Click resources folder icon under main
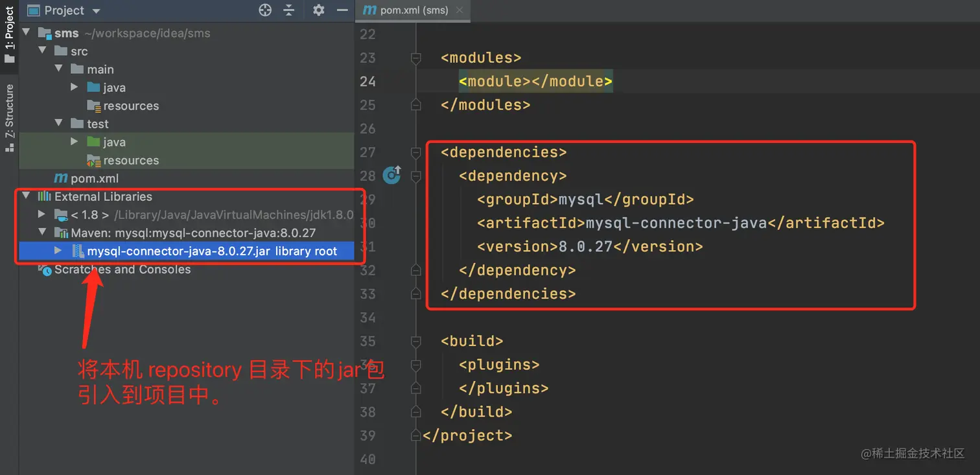Screen dimensions: 980x475 [x=93, y=106]
